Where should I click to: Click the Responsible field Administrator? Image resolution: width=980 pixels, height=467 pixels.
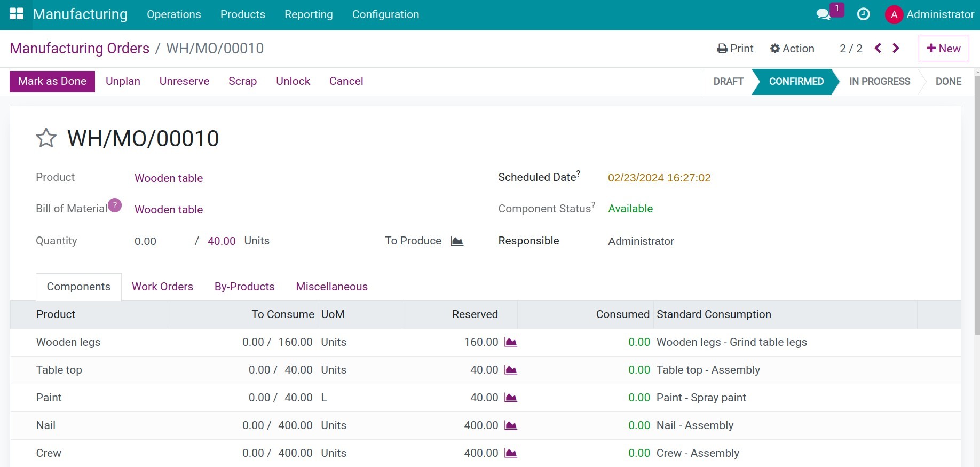click(641, 241)
